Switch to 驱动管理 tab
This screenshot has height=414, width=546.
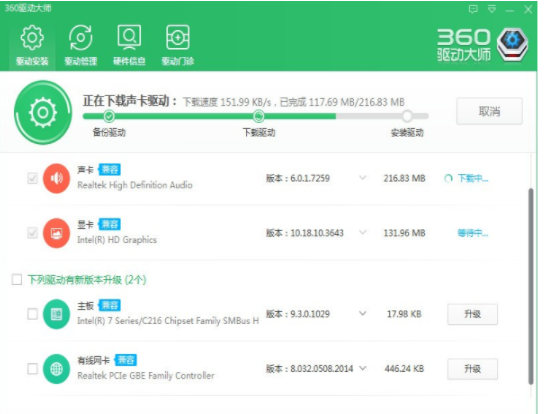pyautogui.click(x=80, y=45)
